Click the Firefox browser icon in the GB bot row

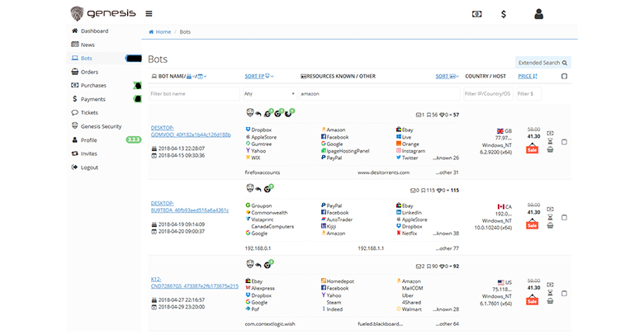coord(288,113)
